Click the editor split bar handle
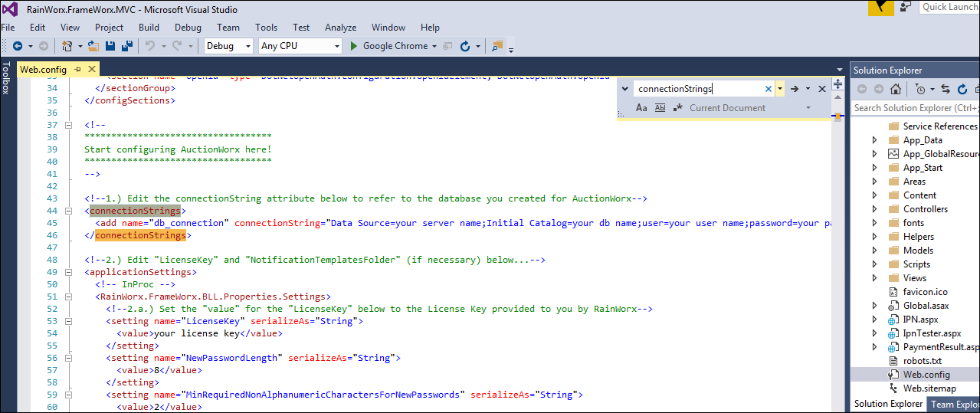The width and height of the screenshot is (980, 413). (838, 84)
